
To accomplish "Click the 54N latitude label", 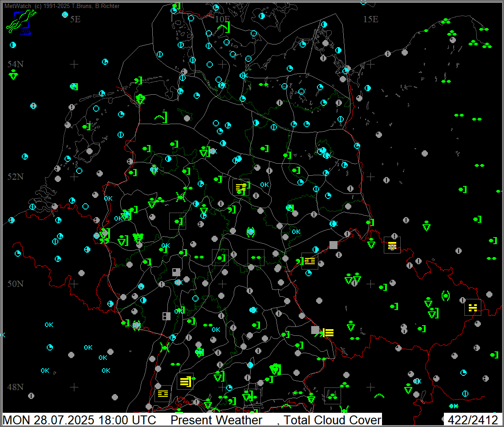I will point(16,64).
